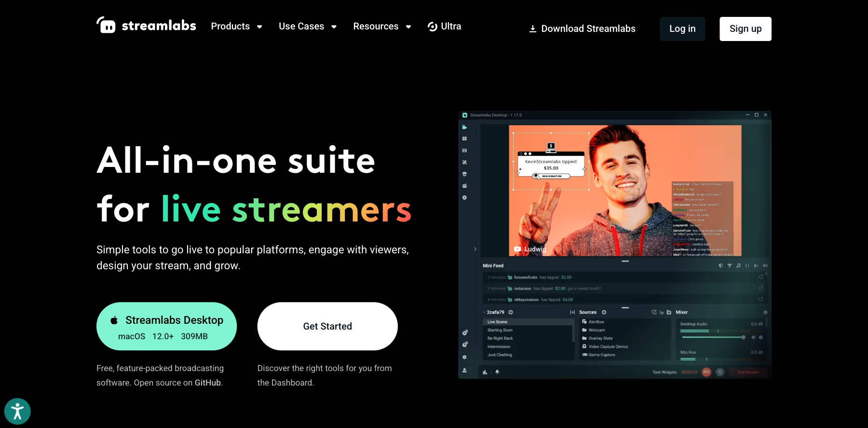Select the Editor icon in the app sidebar
The image size is (868, 428).
point(464,127)
